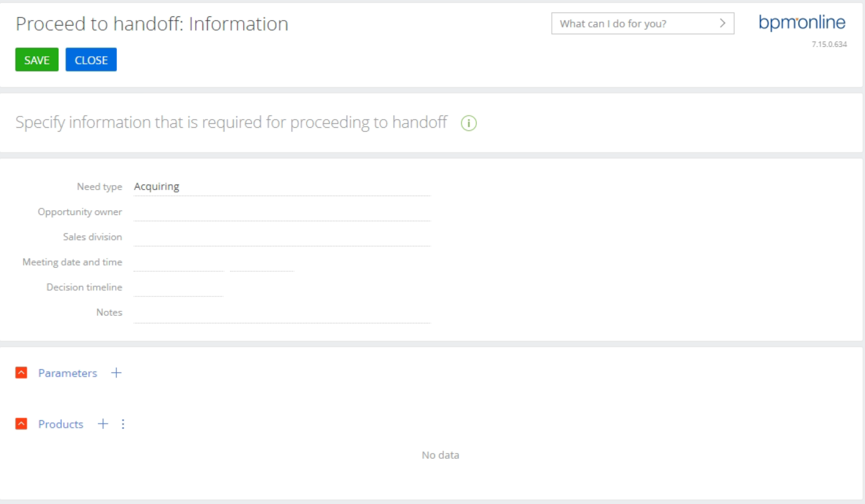Image resolution: width=865 pixels, height=504 pixels.
Task: Add a new parameter with the plus icon
Action: click(116, 373)
